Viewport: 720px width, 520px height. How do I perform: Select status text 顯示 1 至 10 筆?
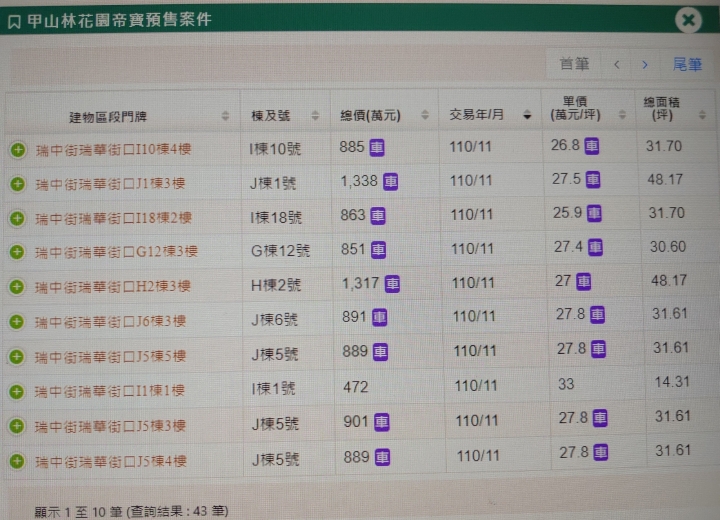click(79, 512)
